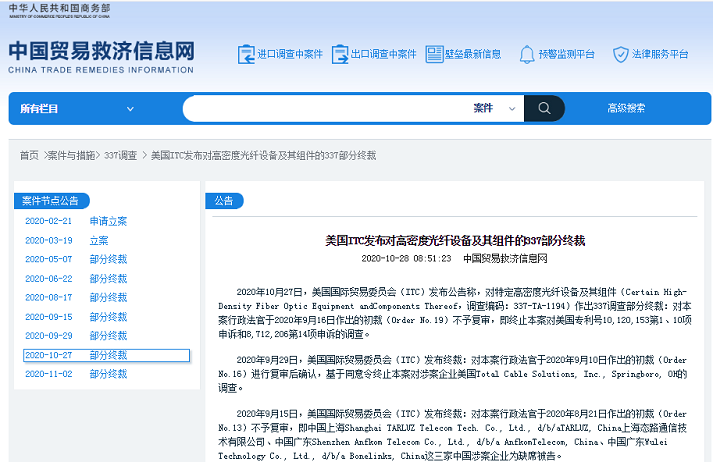Click the publish time 2020-10-28 08:51:23
The image size is (713, 462).
(x=406, y=259)
